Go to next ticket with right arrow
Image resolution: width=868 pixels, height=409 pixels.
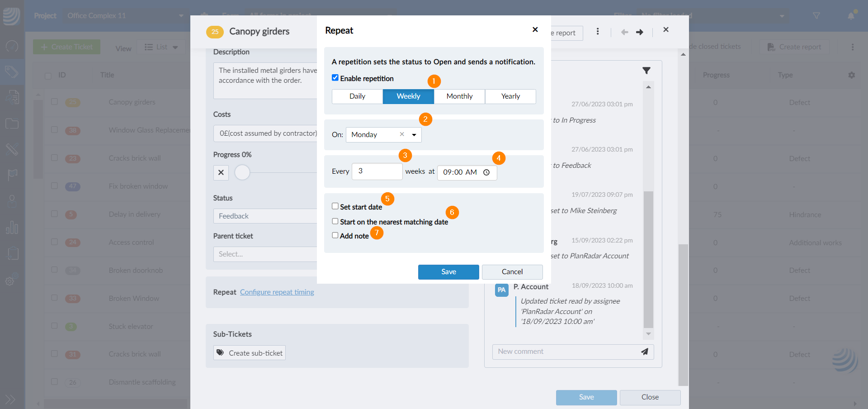(x=640, y=32)
